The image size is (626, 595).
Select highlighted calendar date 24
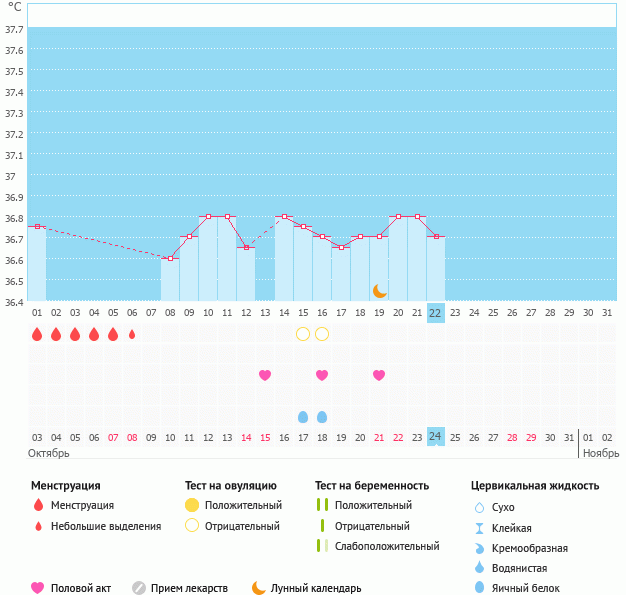[435, 437]
